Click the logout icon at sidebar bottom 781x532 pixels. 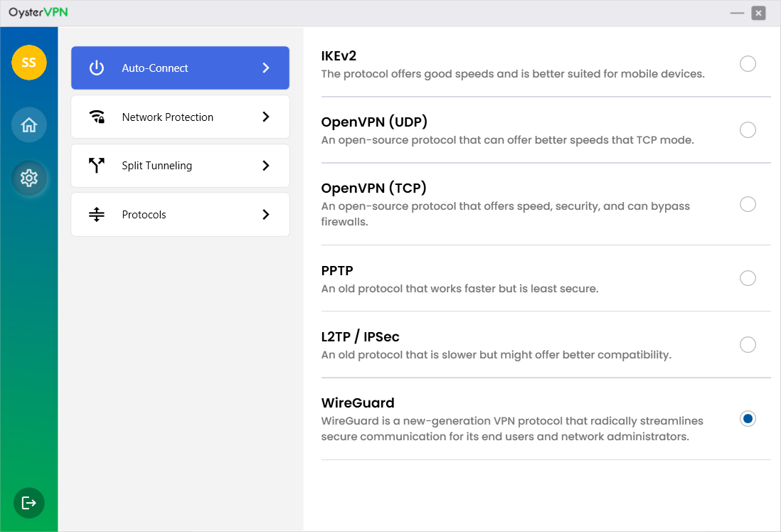coord(29,503)
